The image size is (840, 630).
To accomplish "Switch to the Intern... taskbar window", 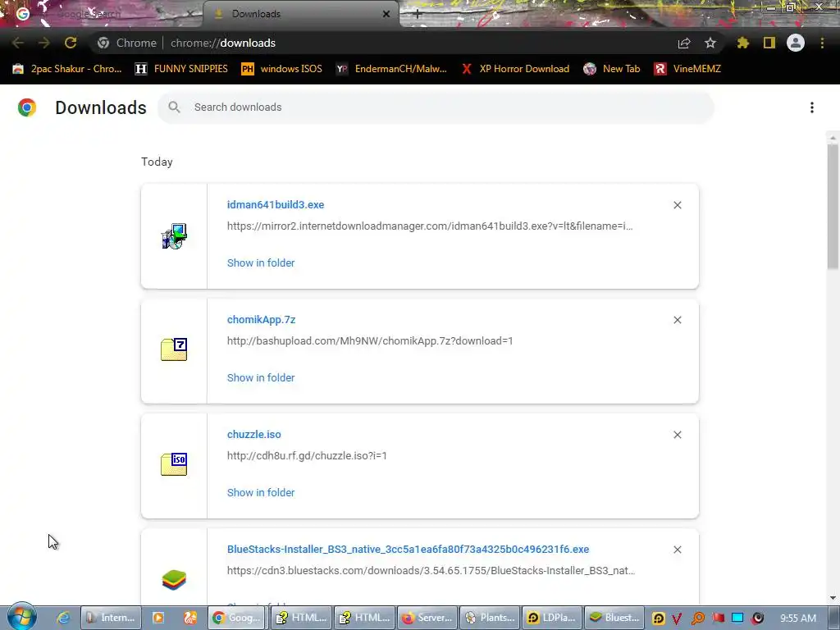I will coord(111,618).
